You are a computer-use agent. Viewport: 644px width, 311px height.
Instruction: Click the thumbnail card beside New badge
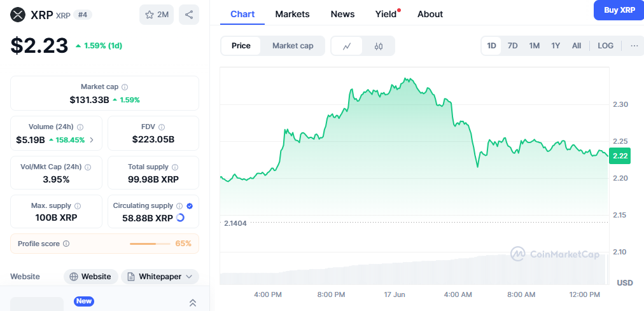click(x=37, y=304)
